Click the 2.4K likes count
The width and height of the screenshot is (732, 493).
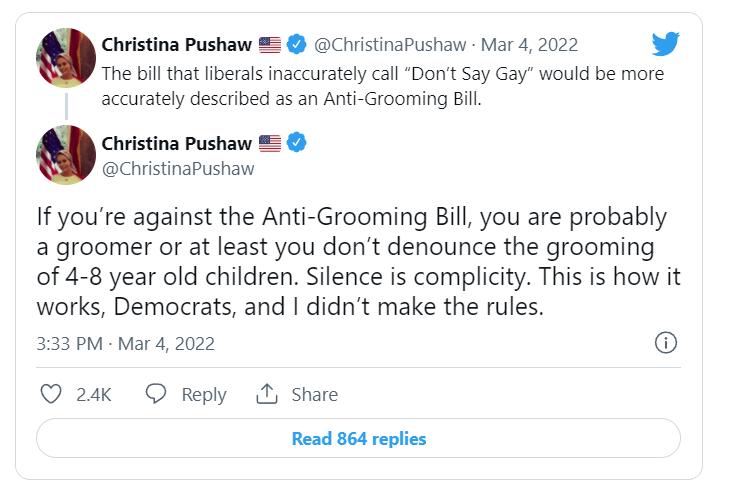tap(94, 394)
